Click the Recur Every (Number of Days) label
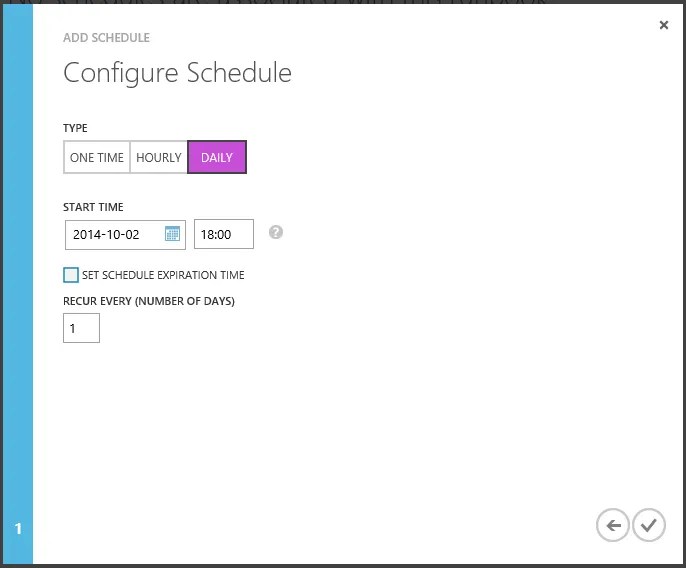 (x=149, y=301)
